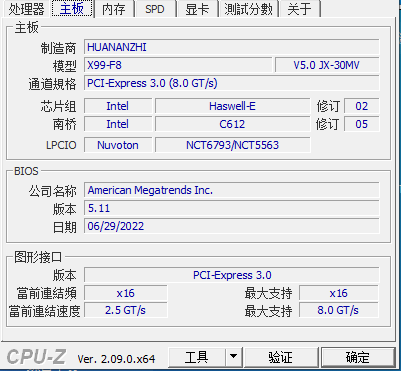Open the 关于 tab

299,9
